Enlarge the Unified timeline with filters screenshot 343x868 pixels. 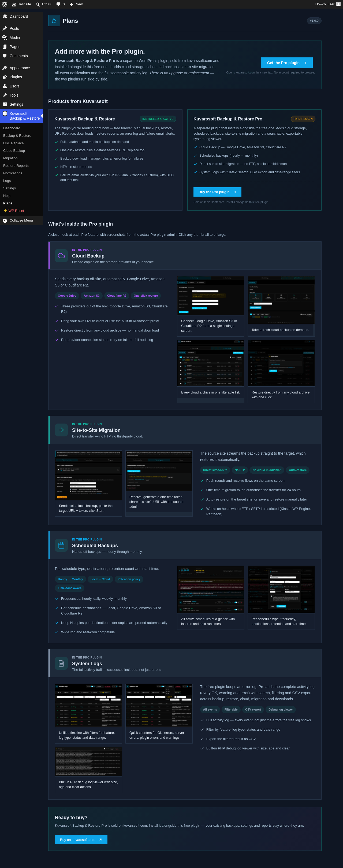pyautogui.click(x=88, y=705)
